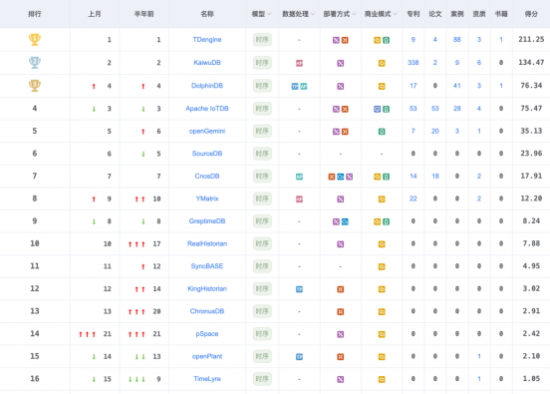Open the GreptimeDB link
The image size is (550, 394).
coord(207,221)
